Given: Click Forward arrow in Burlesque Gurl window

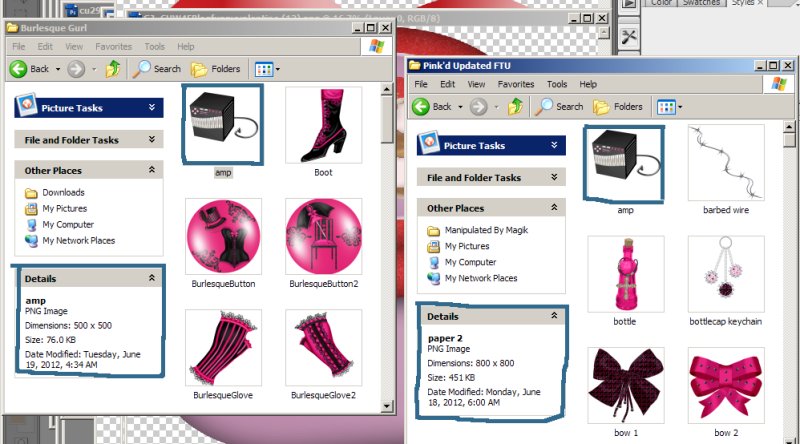Looking at the screenshot, I should point(76,68).
